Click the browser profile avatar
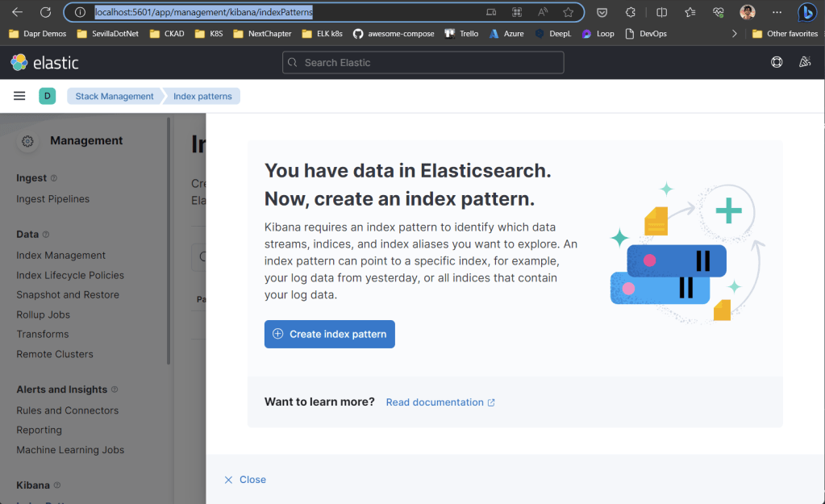The width and height of the screenshot is (825, 504). click(x=748, y=12)
